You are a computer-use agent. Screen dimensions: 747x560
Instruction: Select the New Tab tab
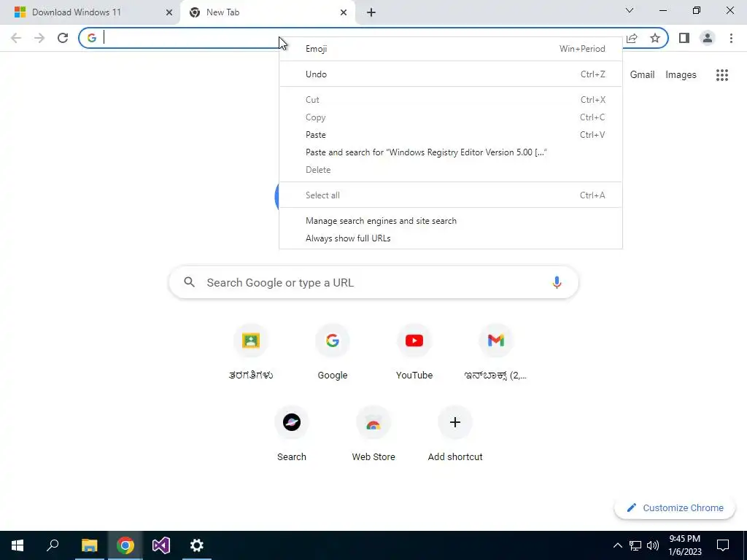pos(267,12)
